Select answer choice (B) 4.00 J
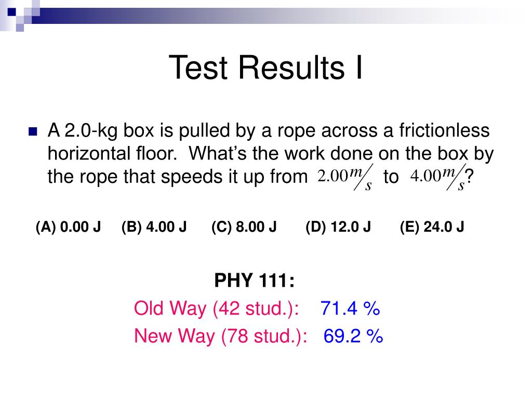 pyautogui.click(x=154, y=227)
